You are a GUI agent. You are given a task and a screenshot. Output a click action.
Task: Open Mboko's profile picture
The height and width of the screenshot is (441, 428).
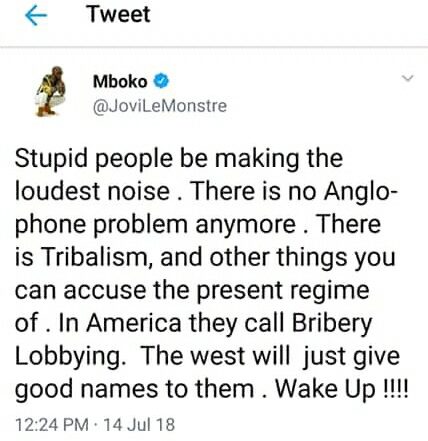pyautogui.click(x=51, y=91)
